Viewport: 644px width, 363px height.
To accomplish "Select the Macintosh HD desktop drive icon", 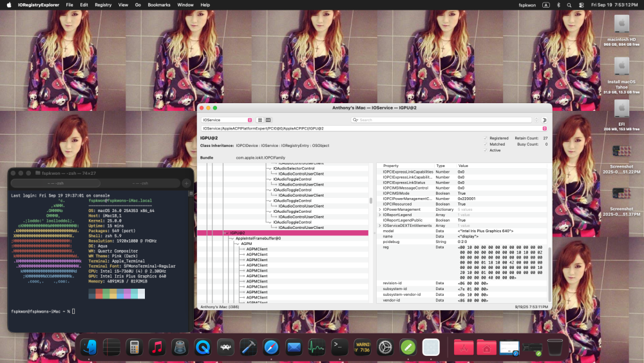I will 621,24.
